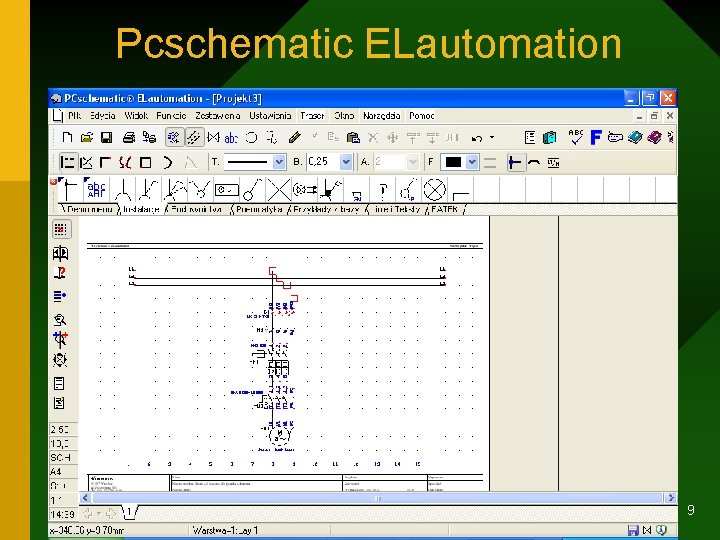Expand the page navigation arrow dropdown
The width and height of the screenshot is (720, 540).
(x=99, y=513)
